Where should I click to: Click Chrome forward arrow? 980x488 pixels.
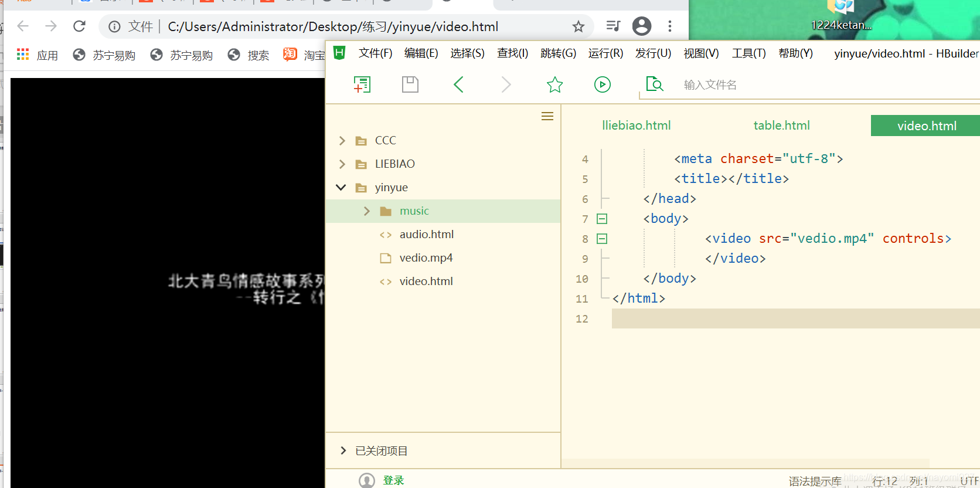(x=51, y=26)
